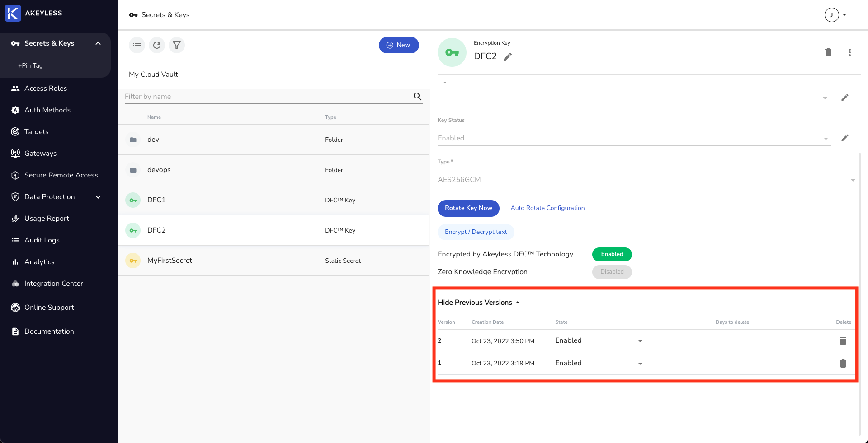Click the large Encryption Key icon
The image size is (868, 443).
point(452,52)
